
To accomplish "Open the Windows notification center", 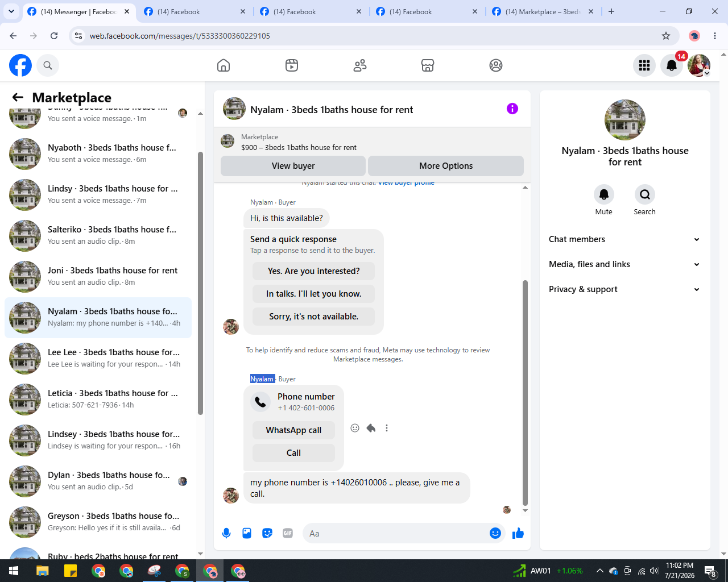I will point(710,571).
